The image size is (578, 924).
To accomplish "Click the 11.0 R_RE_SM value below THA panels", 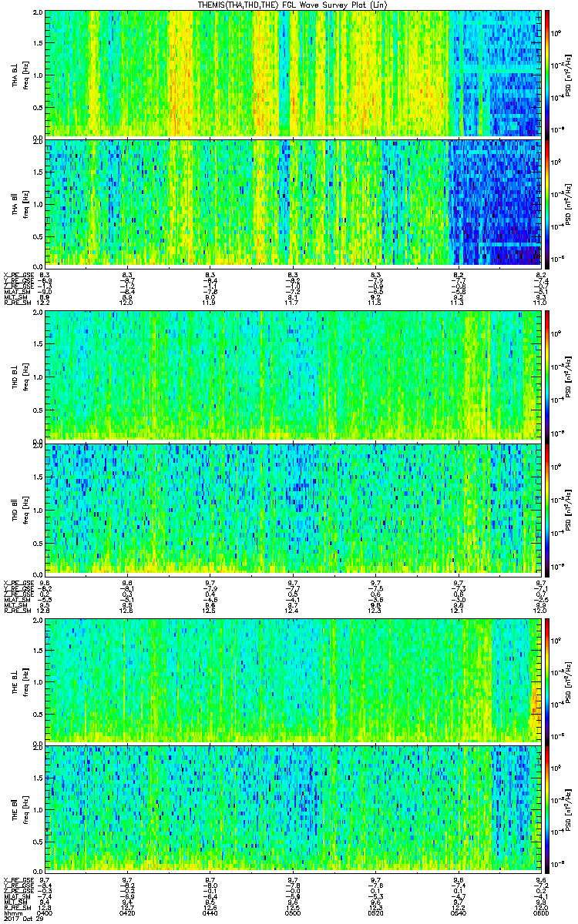I will [x=540, y=303].
